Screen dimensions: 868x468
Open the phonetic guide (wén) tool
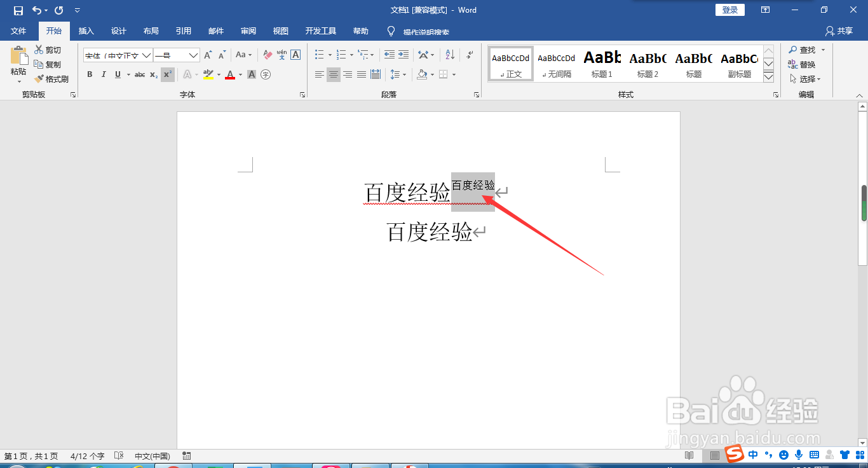pos(281,55)
